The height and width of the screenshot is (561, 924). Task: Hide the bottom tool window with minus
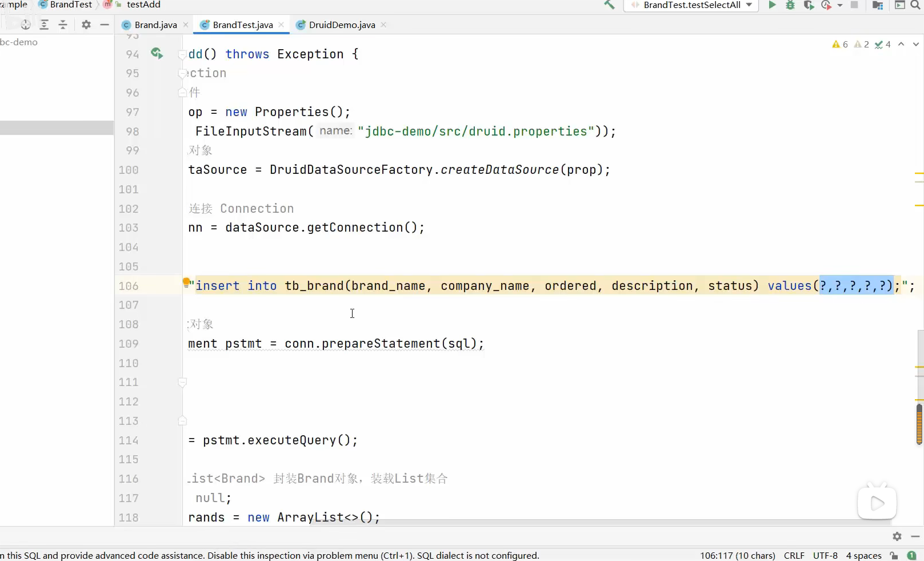(x=915, y=536)
